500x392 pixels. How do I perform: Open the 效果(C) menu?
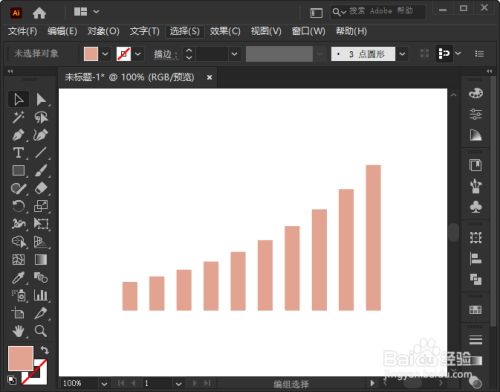(225, 31)
